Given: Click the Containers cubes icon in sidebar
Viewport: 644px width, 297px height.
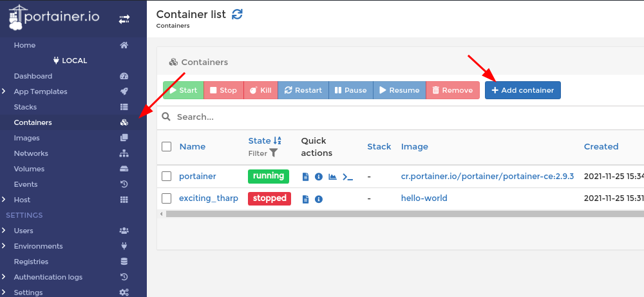Looking at the screenshot, I should pos(124,122).
